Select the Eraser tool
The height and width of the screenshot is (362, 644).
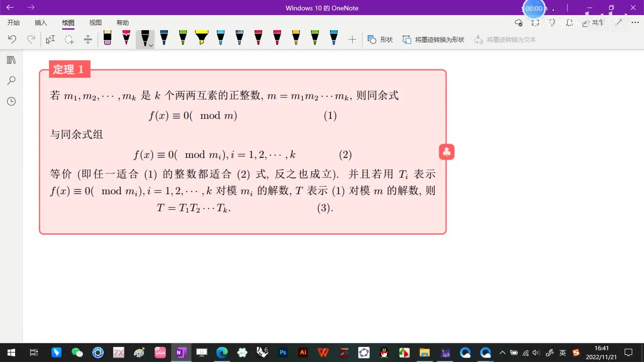click(x=107, y=38)
